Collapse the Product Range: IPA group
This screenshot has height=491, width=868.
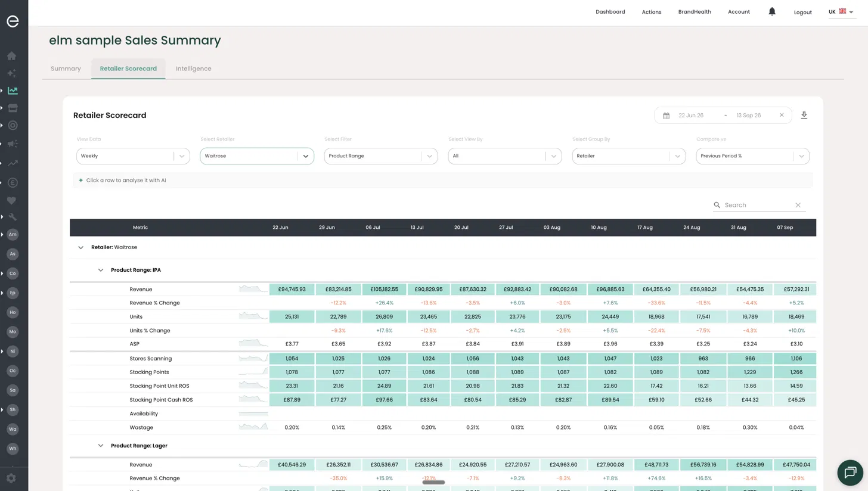101,270
